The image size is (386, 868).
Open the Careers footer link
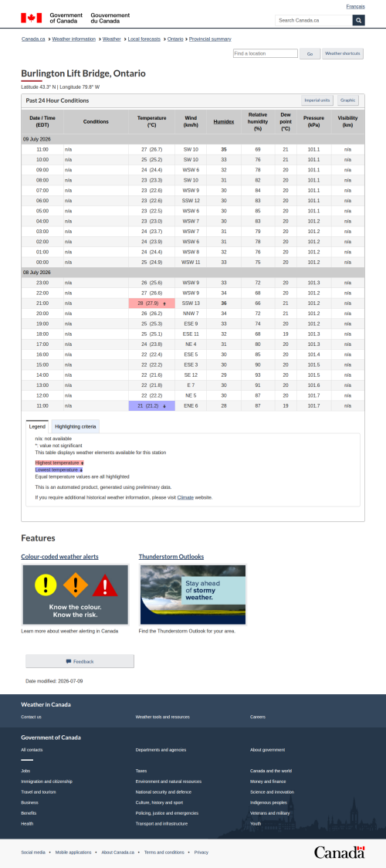(x=258, y=717)
